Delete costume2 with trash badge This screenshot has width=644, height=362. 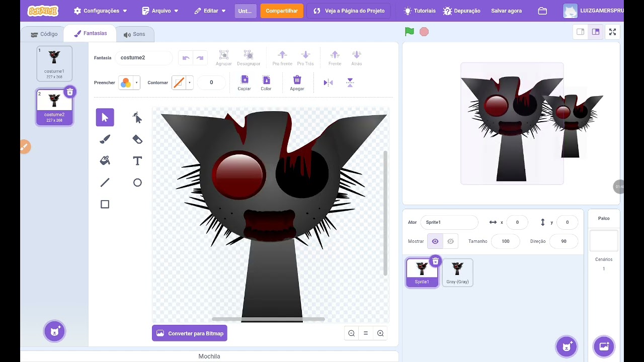(x=70, y=92)
